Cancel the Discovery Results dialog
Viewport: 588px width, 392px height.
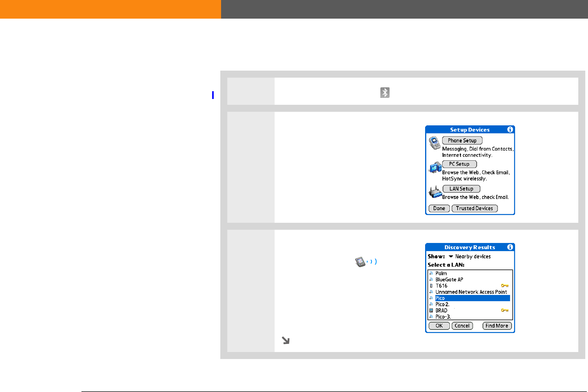tap(462, 326)
